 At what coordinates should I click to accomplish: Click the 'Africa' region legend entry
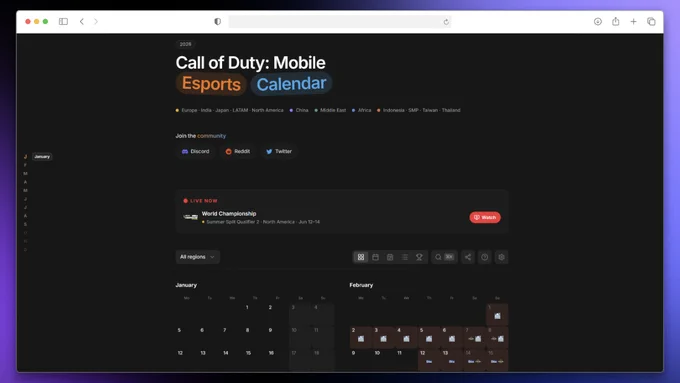(362, 110)
